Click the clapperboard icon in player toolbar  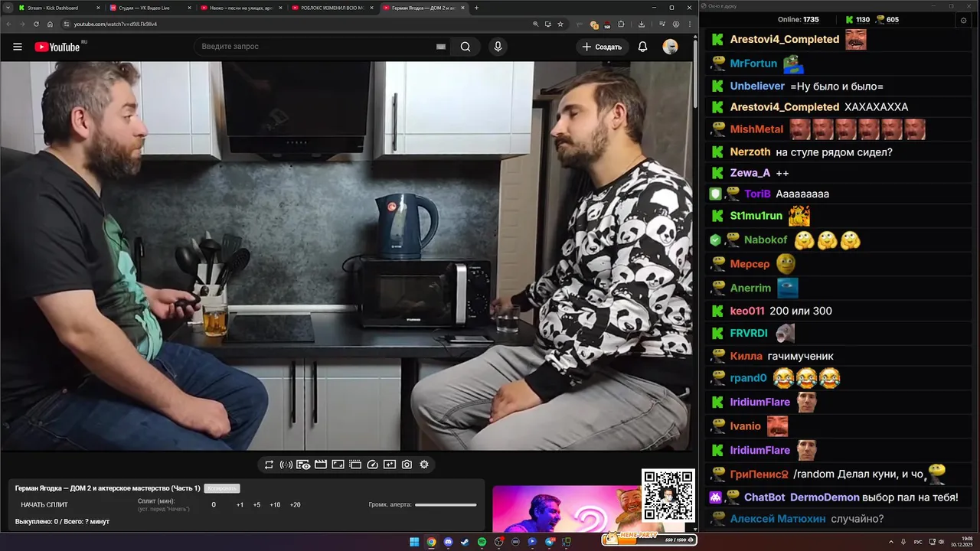tap(321, 465)
